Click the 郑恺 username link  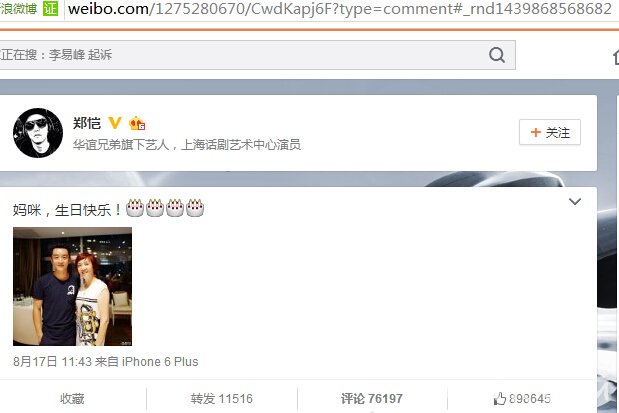pyautogui.click(x=87, y=123)
